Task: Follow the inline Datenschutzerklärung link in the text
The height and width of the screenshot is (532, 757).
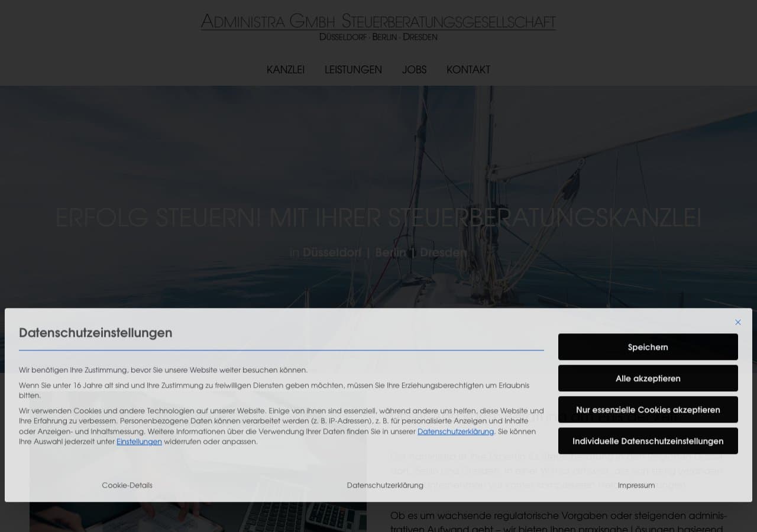Action: pos(455,432)
